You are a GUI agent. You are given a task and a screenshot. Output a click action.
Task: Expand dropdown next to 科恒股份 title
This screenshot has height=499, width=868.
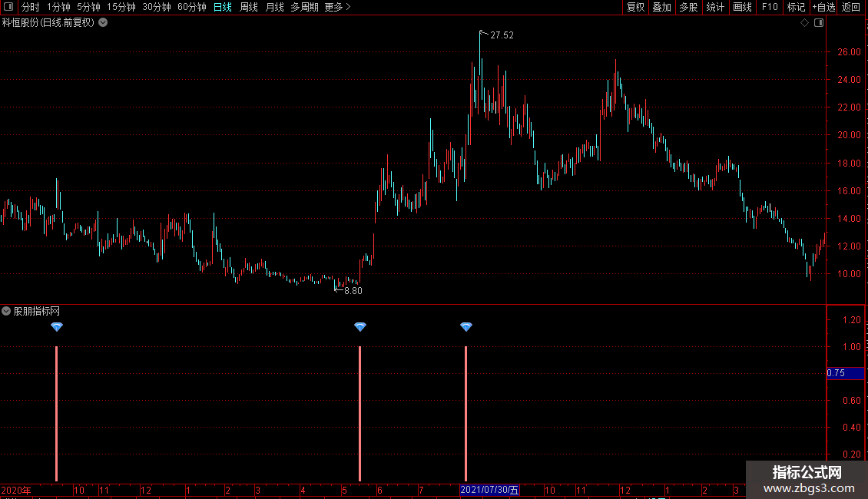103,23
